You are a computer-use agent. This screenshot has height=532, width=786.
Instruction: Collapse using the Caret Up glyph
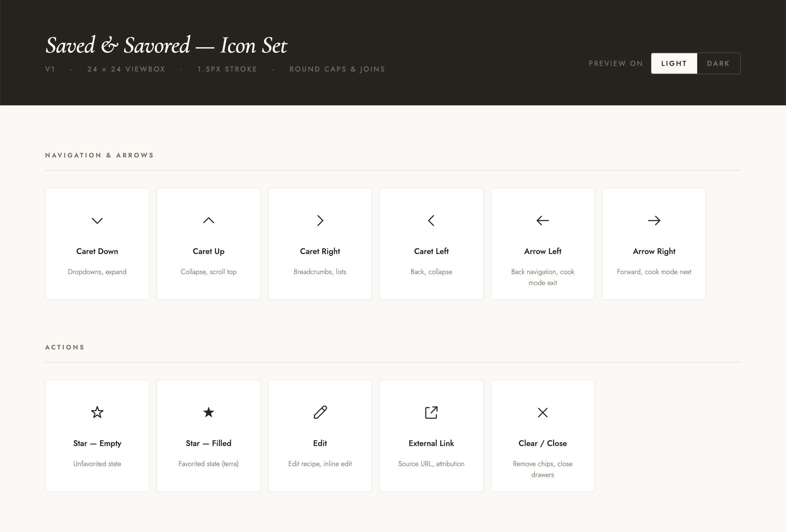pyautogui.click(x=209, y=221)
